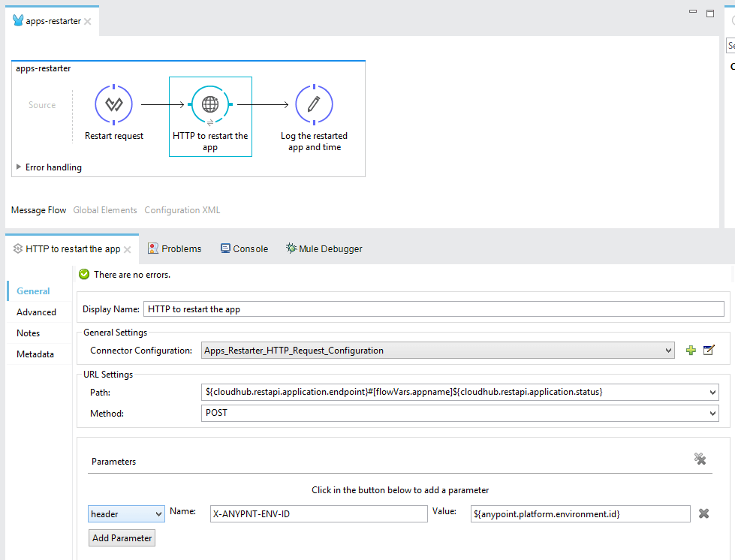Edit the connector configuration with pencil icon
The height and width of the screenshot is (560, 735).
pos(709,350)
